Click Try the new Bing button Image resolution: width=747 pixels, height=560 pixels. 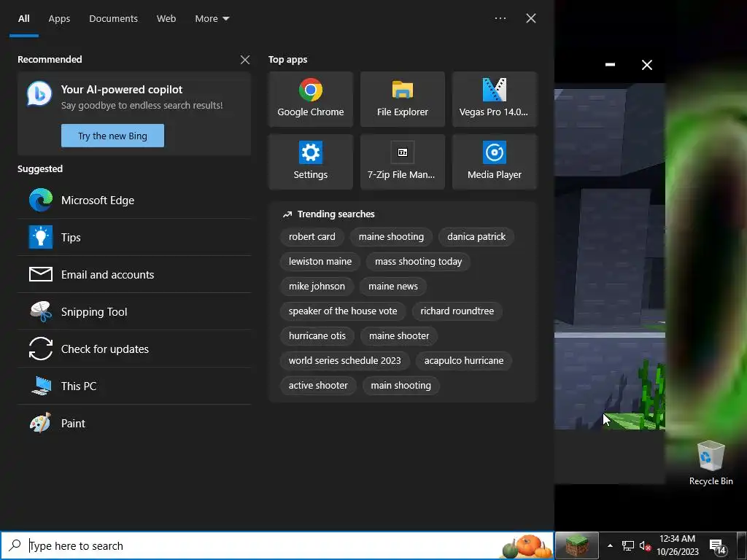(x=112, y=136)
